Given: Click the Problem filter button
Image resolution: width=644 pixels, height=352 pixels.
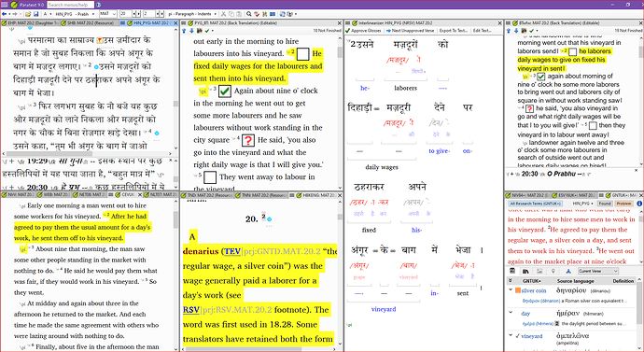Looking at the screenshot, I should pyautogui.click(x=623, y=204).
